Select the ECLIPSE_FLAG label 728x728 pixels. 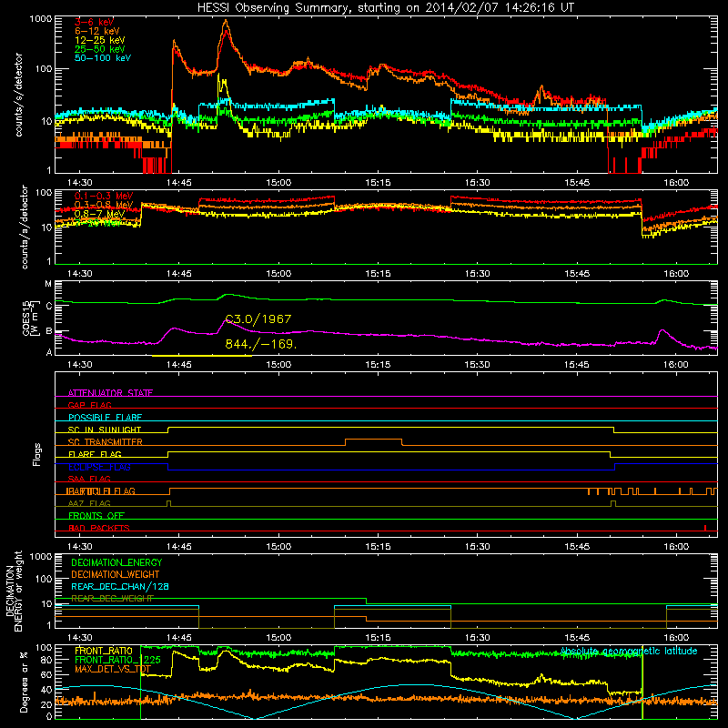(x=99, y=467)
